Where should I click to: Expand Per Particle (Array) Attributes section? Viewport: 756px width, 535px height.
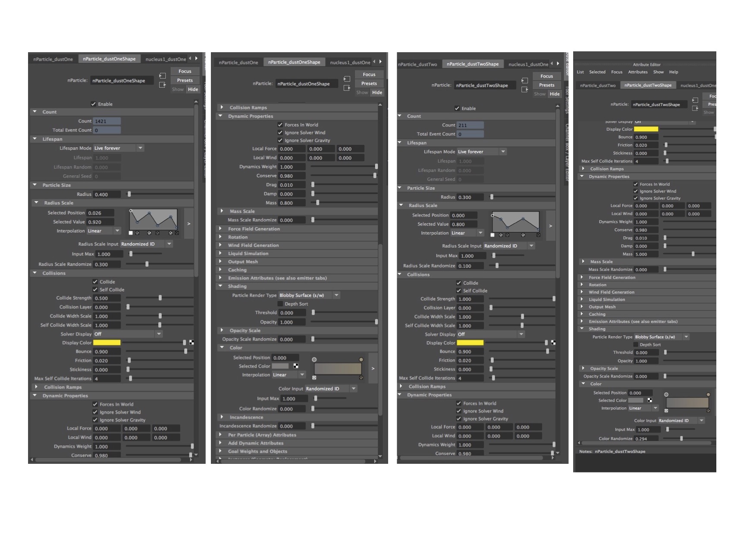click(x=222, y=435)
